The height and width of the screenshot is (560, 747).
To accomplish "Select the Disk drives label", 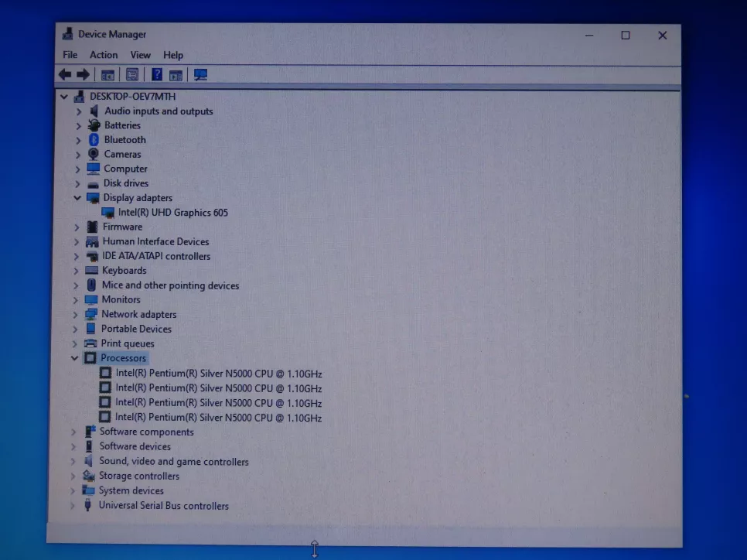I will pos(126,183).
